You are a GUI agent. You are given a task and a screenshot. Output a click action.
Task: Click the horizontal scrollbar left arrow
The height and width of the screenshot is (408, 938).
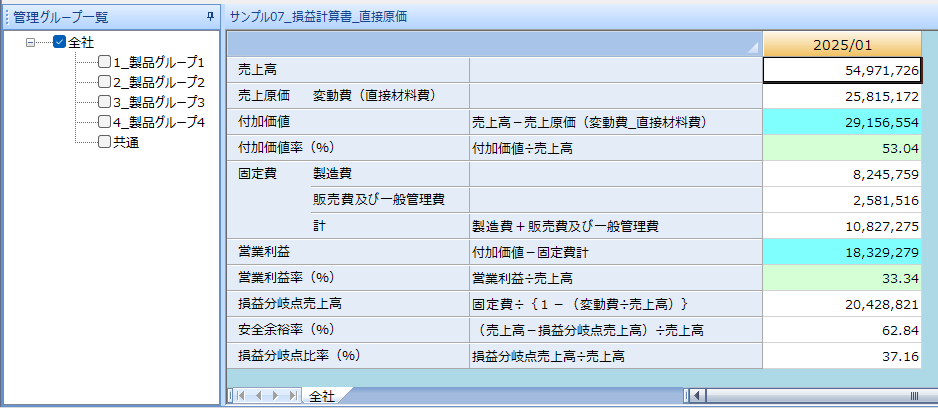tap(698, 396)
